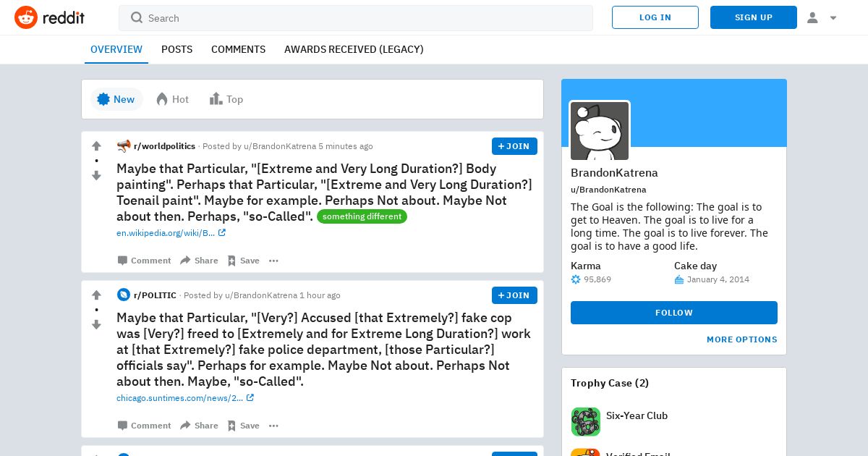Screen dimensions: 868x456
Task: Open the r/POLITIC subreddit link
Action: (155, 295)
